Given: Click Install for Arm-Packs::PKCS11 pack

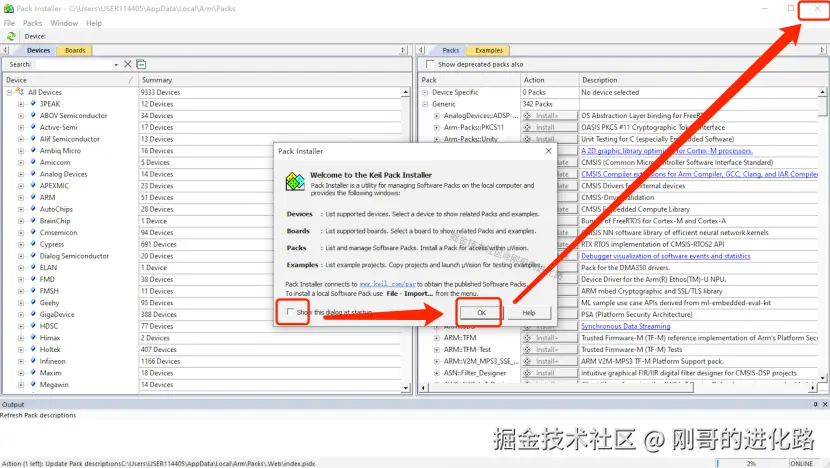Looking at the screenshot, I should click(549, 127).
